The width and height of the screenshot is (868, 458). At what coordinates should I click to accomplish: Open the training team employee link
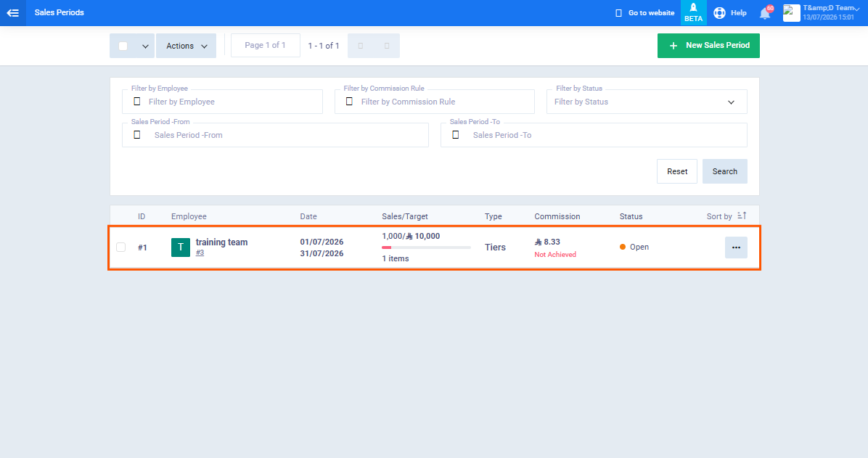click(221, 242)
